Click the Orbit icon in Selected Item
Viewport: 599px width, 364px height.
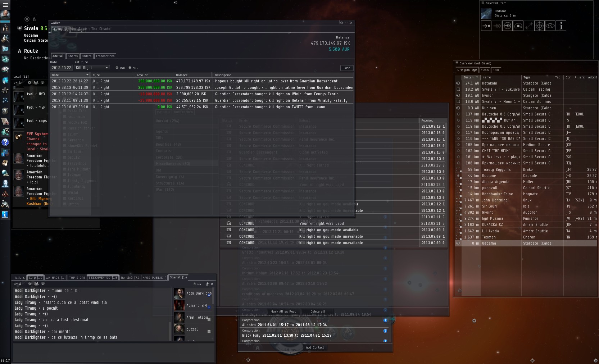[x=518, y=26]
